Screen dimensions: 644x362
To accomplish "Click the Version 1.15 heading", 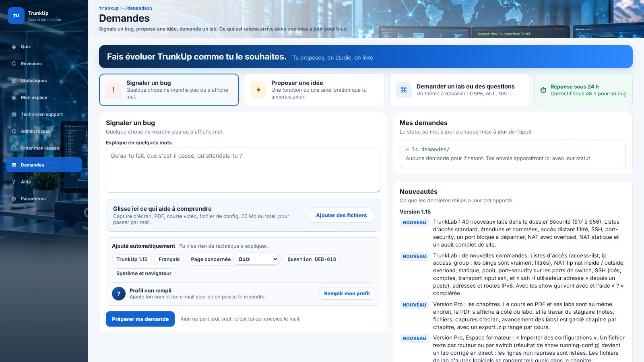I will [415, 212].
